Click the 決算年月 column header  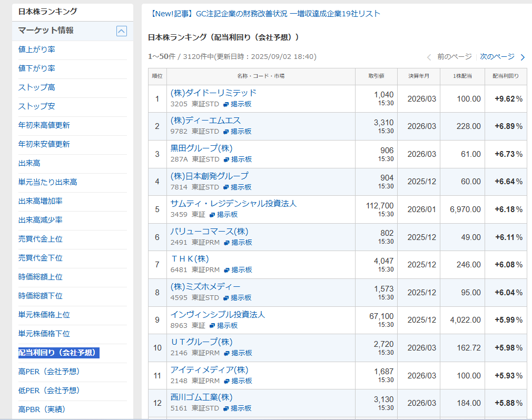419,76
